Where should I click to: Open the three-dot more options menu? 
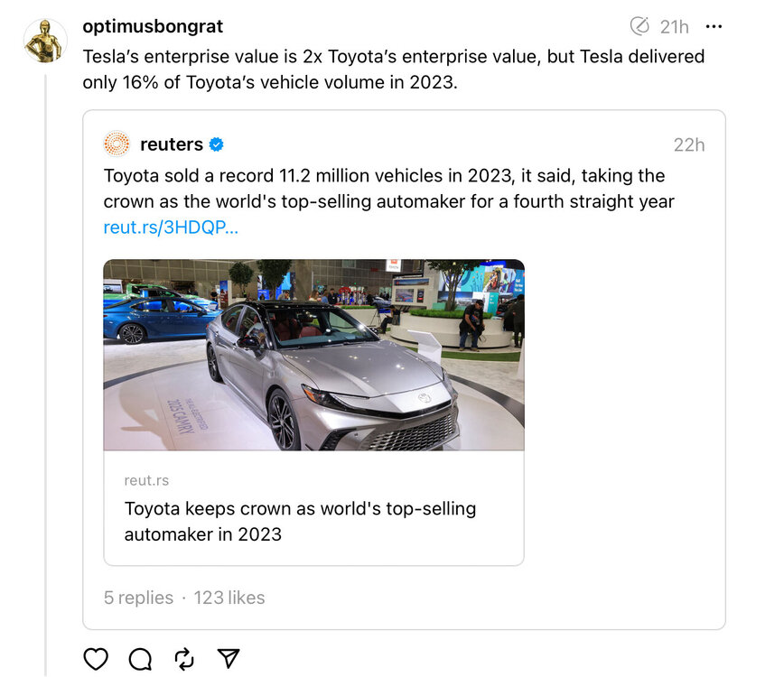714,26
